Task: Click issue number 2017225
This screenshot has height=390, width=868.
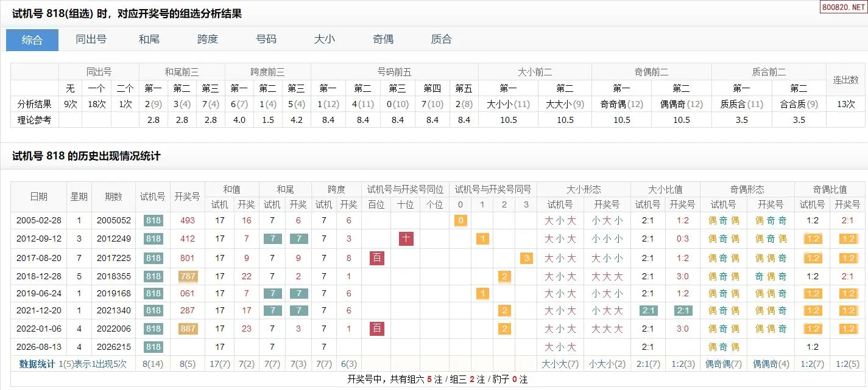Action: click(x=113, y=258)
